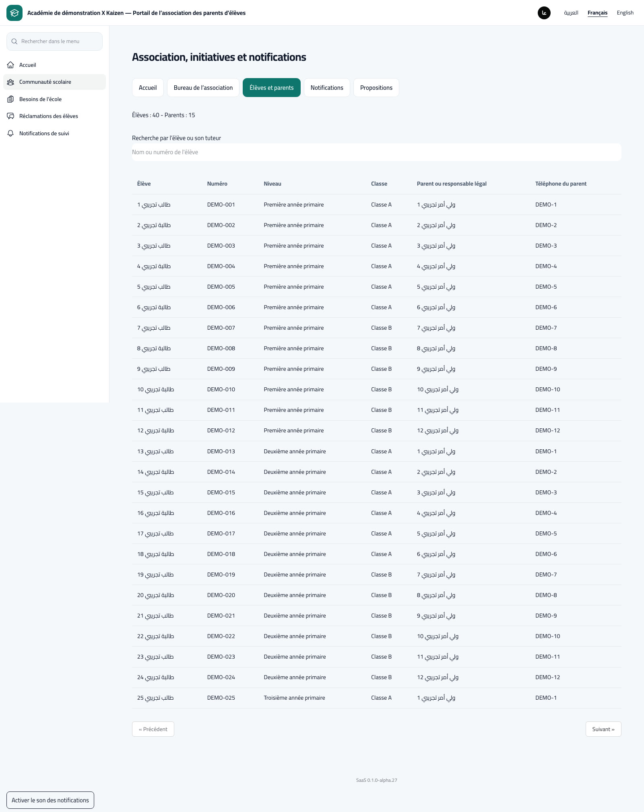The width and height of the screenshot is (644, 812).
Task: Click Activer le son des notifications
Action: click(50, 800)
